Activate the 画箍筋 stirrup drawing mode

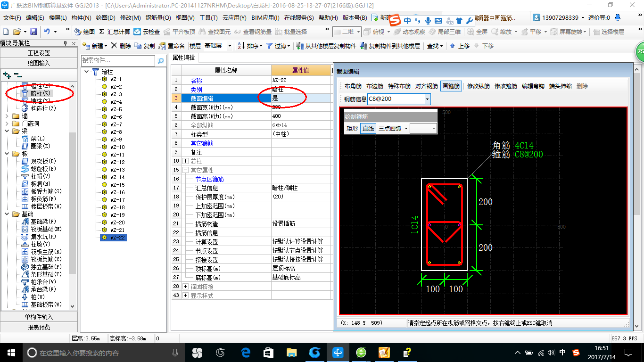pyautogui.click(x=451, y=86)
